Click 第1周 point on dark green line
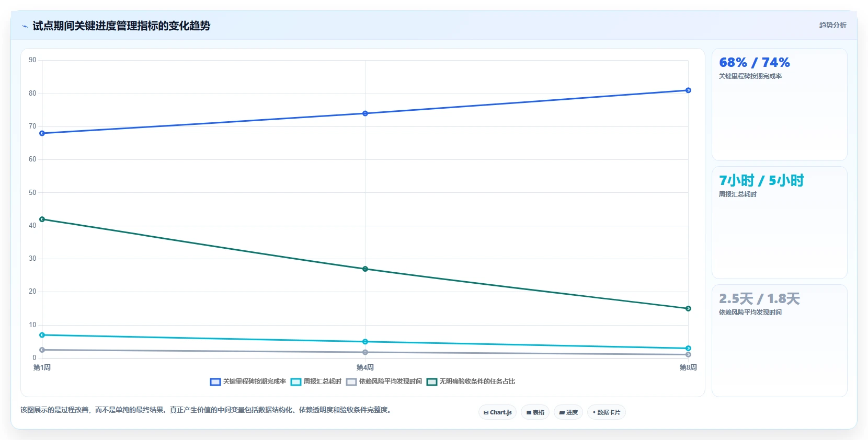 pyautogui.click(x=42, y=219)
